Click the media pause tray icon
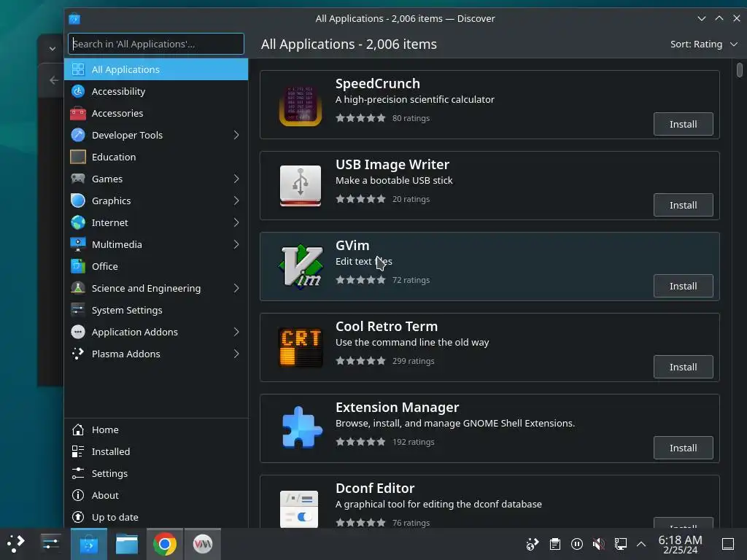Viewport: 747px width, 560px height. click(x=576, y=544)
